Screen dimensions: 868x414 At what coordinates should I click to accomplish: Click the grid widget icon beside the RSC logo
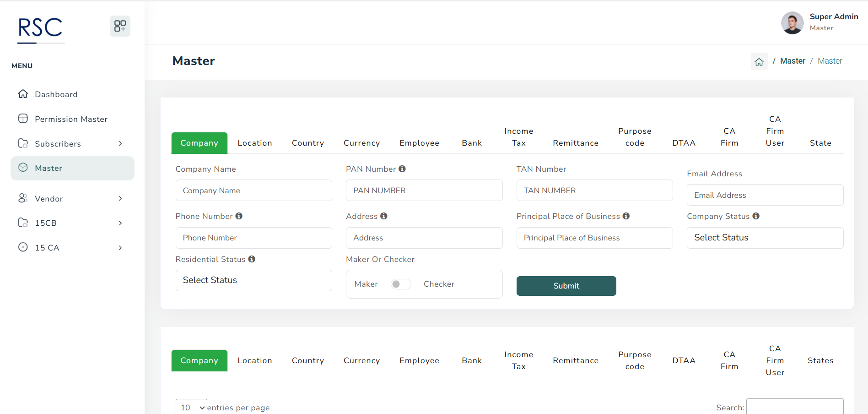click(x=120, y=26)
